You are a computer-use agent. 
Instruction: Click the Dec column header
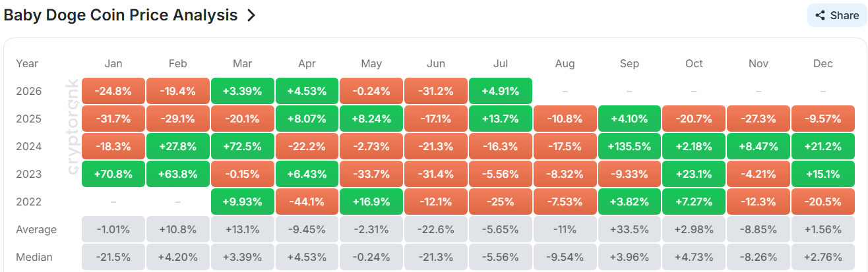[x=823, y=64]
